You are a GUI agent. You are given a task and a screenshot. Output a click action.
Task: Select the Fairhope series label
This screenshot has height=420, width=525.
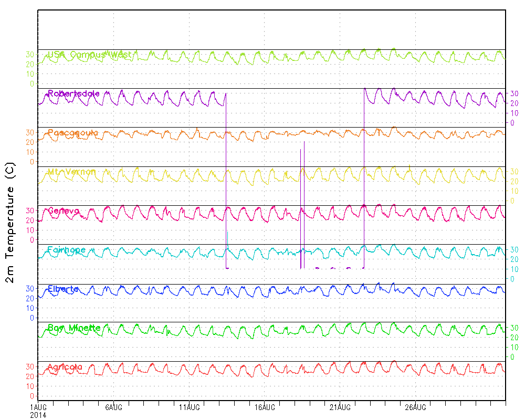pyautogui.click(x=66, y=250)
